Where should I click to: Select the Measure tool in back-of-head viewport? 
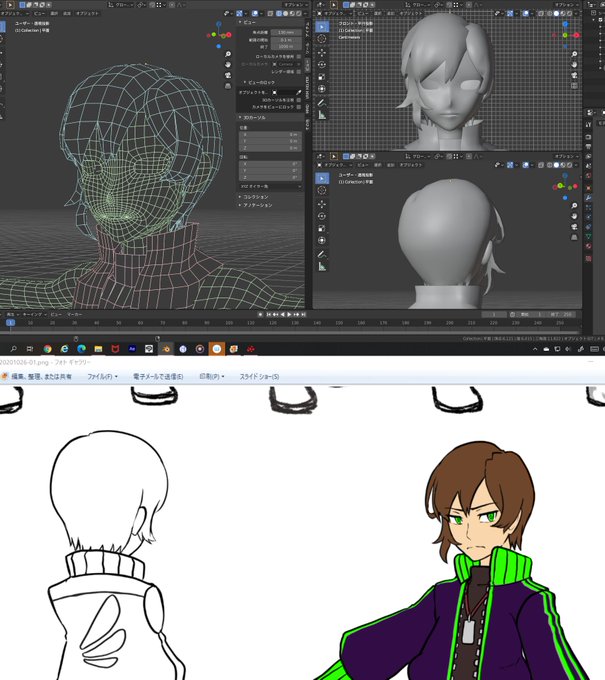(322, 266)
